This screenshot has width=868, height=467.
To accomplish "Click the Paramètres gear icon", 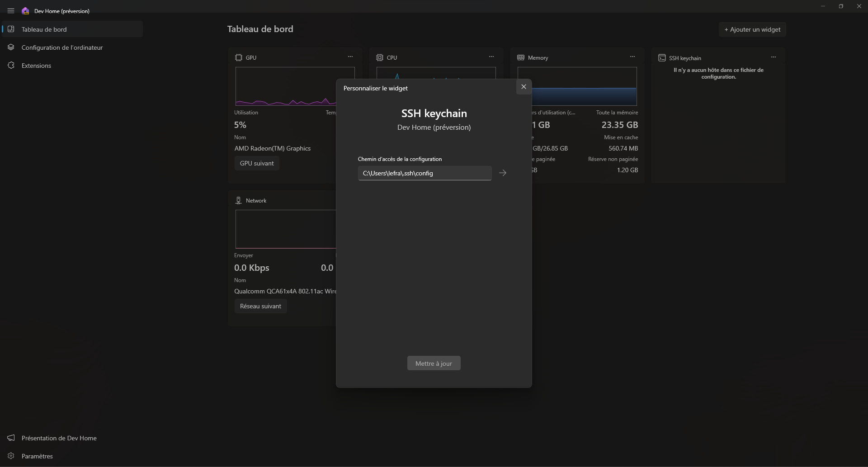I will 10,456.
